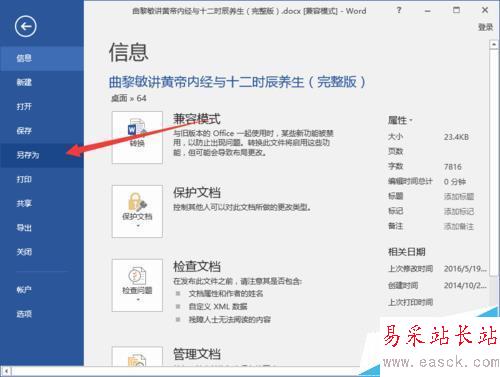The width and height of the screenshot is (500, 377).
Task: Minimize the Word window
Action: (427, 11)
